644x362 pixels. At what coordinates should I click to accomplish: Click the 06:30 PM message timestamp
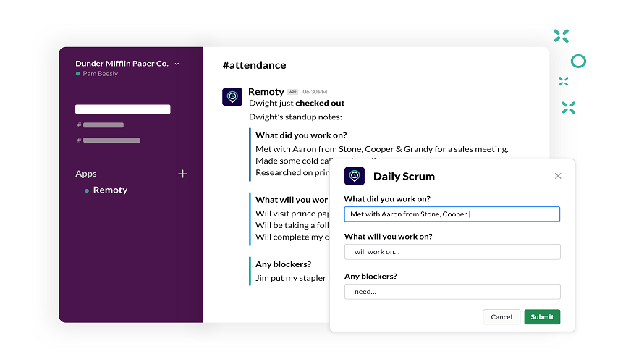[x=315, y=92]
